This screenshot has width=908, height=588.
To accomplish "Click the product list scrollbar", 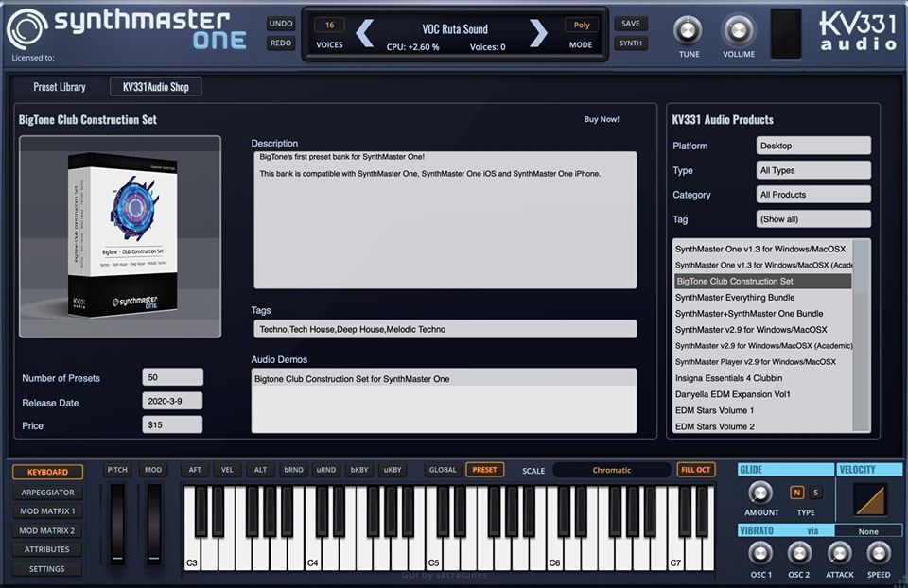I will pos(862,335).
